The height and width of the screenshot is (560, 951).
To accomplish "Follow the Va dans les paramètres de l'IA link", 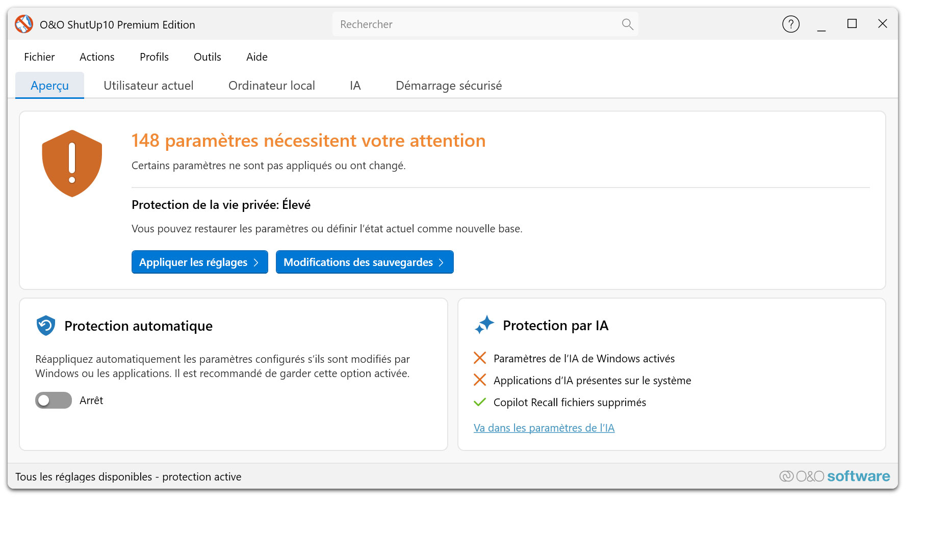I will [544, 428].
